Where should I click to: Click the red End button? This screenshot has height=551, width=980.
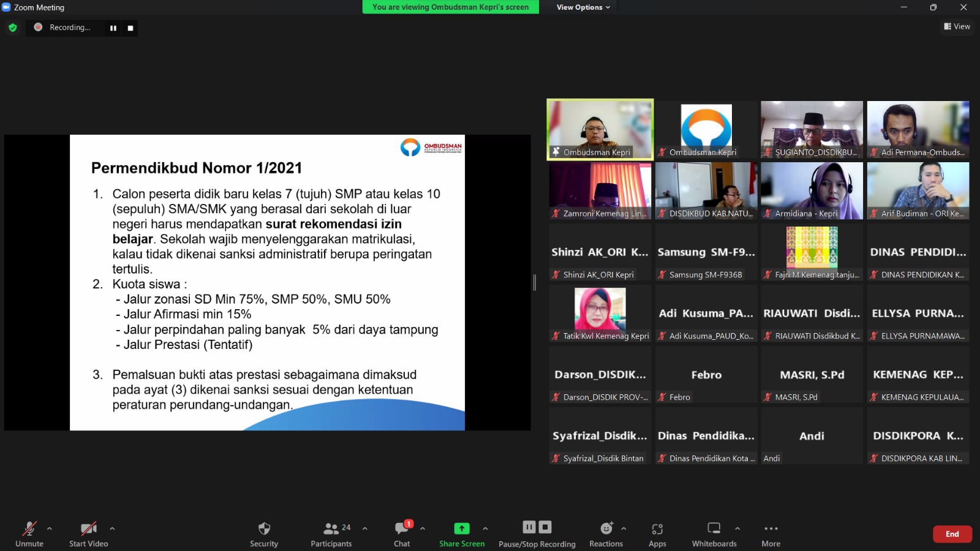[952, 534]
